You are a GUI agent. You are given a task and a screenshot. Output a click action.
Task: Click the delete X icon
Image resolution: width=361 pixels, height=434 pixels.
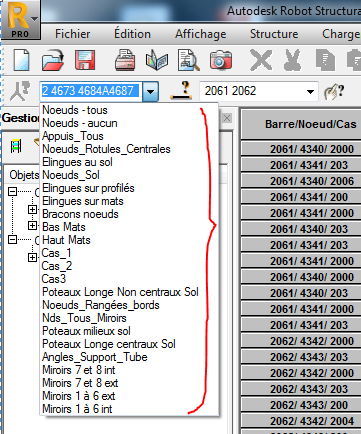pyautogui.click(x=261, y=60)
